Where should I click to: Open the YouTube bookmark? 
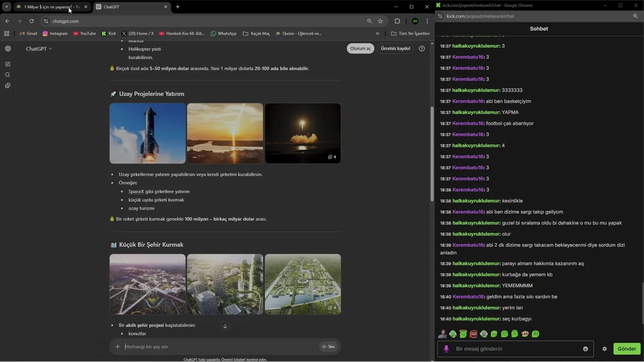tap(84, 34)
